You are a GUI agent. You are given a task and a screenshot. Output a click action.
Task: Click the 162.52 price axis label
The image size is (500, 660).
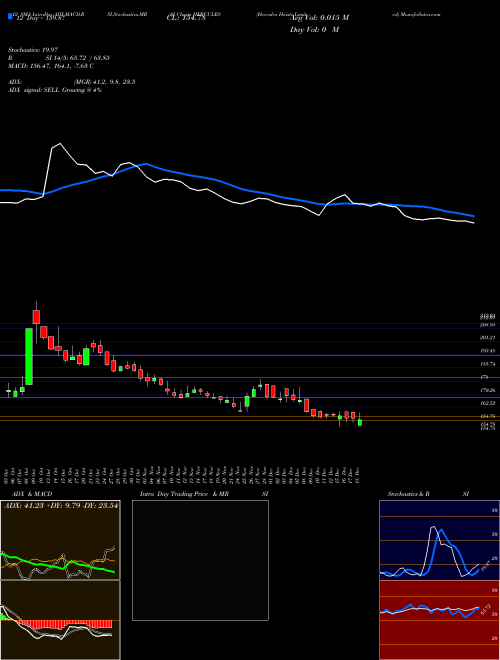pyautogui.click(x=489, y=403)
